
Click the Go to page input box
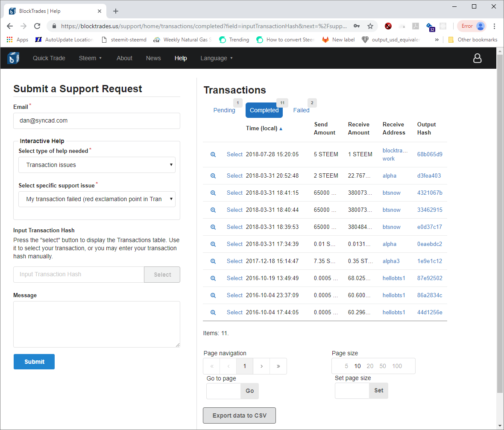pos(224,391)
